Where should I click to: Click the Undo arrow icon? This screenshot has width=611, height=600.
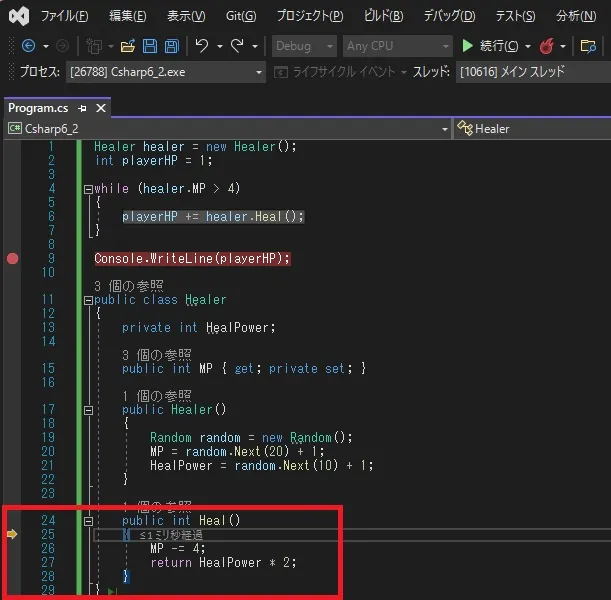202,46
